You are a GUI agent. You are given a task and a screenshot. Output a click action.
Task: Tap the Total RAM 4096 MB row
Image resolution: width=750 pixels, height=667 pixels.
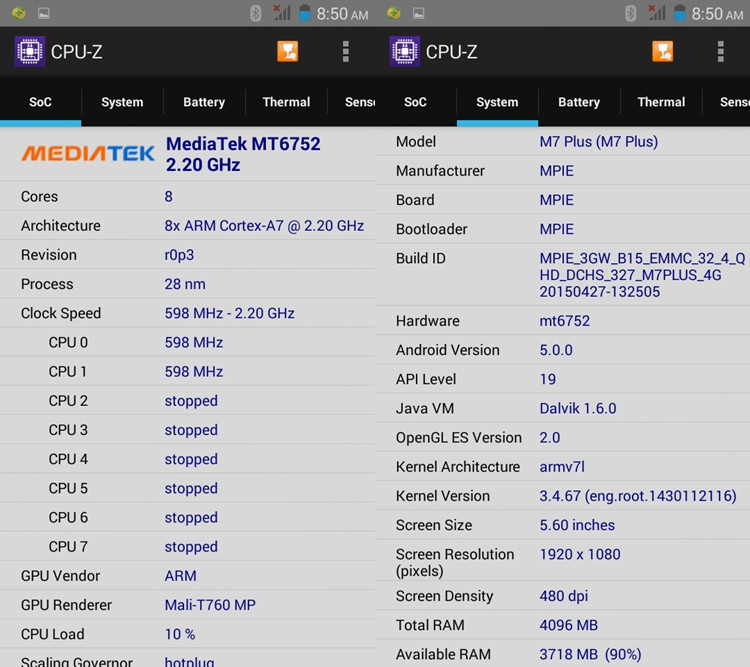click(562, 625)
